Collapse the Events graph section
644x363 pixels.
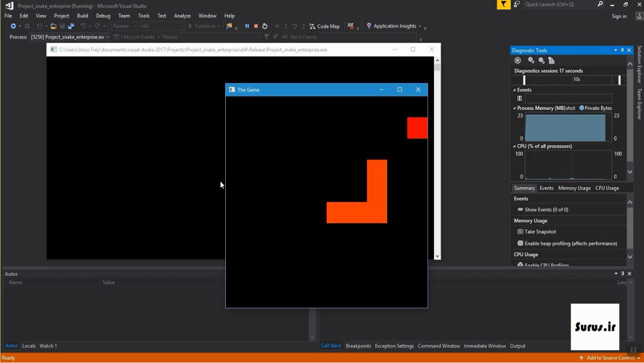pyautogui.click(x=514, y=90)
